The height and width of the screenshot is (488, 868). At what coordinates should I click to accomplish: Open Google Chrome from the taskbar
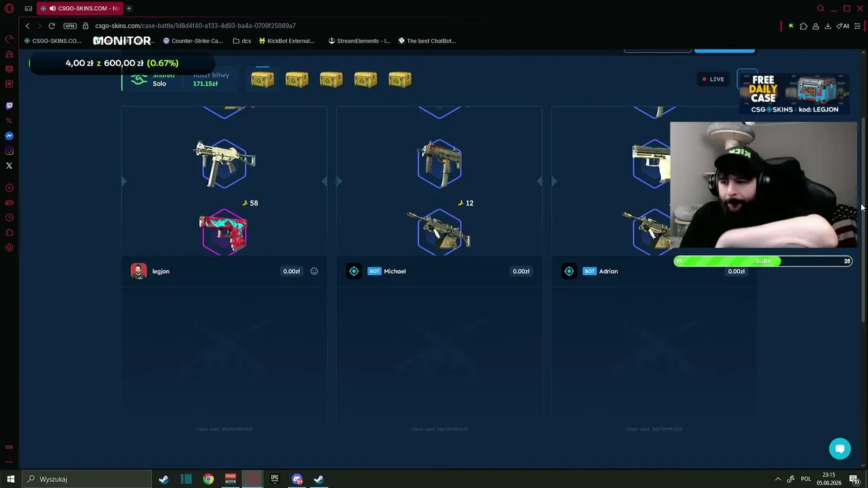(208, 479)
